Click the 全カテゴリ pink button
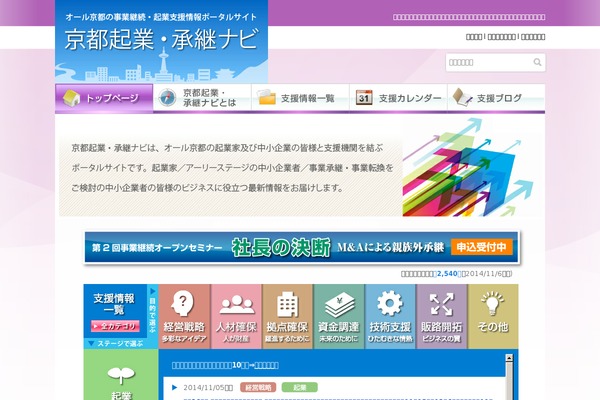The width and height of the screenshot is (600, 400). pos(115,326)
